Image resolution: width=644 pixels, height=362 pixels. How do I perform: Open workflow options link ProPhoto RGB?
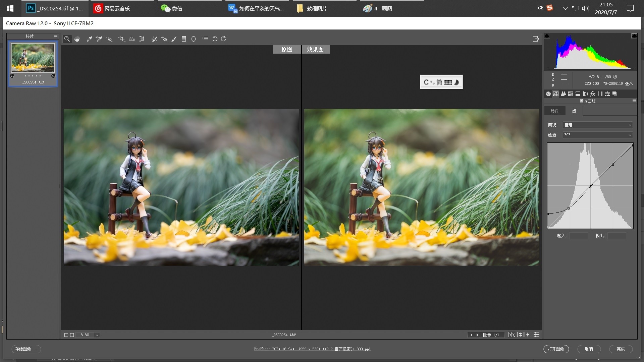[x=312, y=349]
